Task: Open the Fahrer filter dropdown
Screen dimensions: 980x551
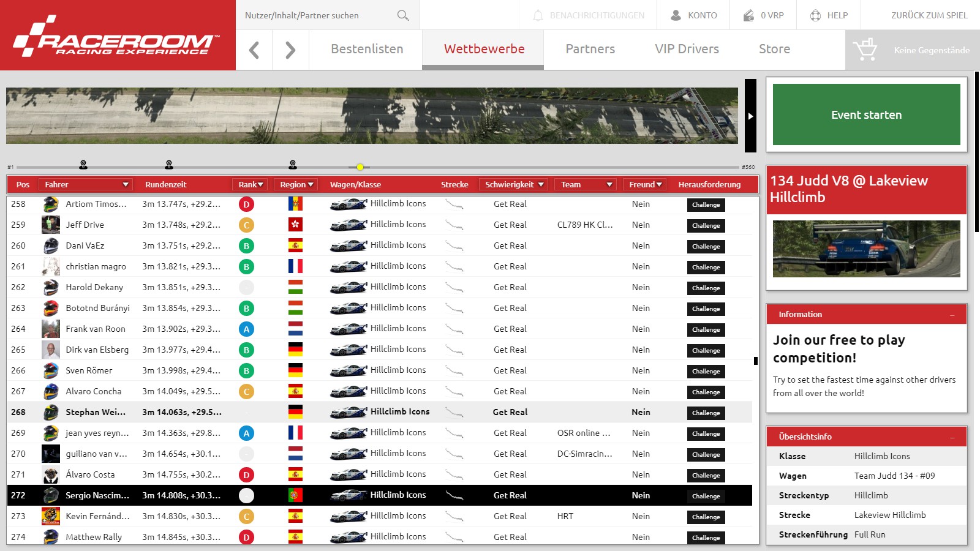Action: click(x=85, y=184)
